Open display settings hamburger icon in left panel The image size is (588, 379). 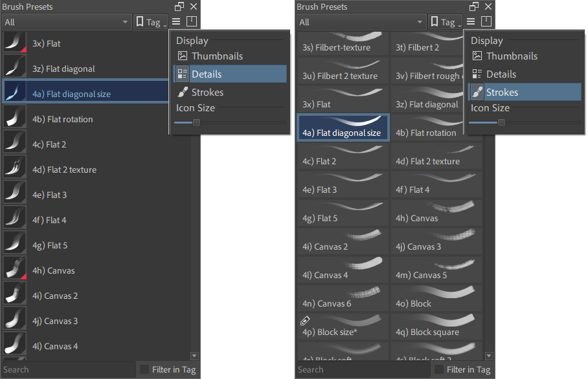click(176, 22)
